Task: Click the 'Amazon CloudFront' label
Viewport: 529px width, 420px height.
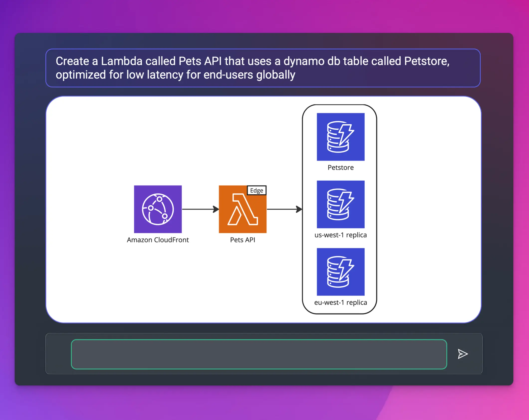Action: [x=158, y=240]
